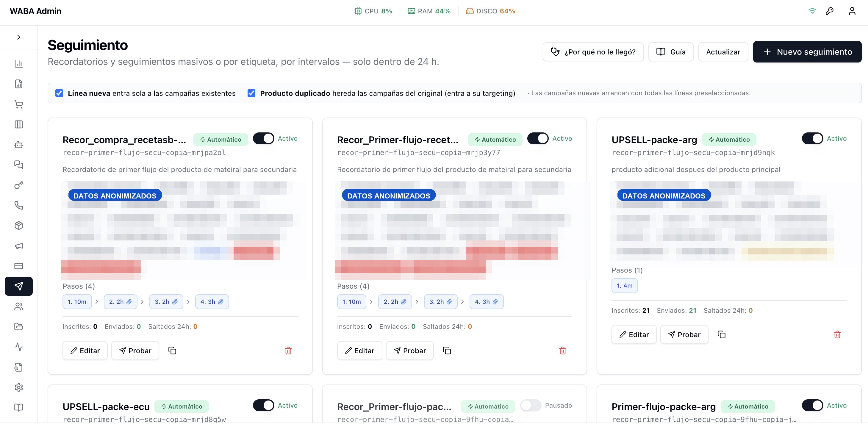Viewport: 868px width, 427px height.
Task: Delete the Recor_Primer-flujo-recet campaign
Action: pos(562,351)
